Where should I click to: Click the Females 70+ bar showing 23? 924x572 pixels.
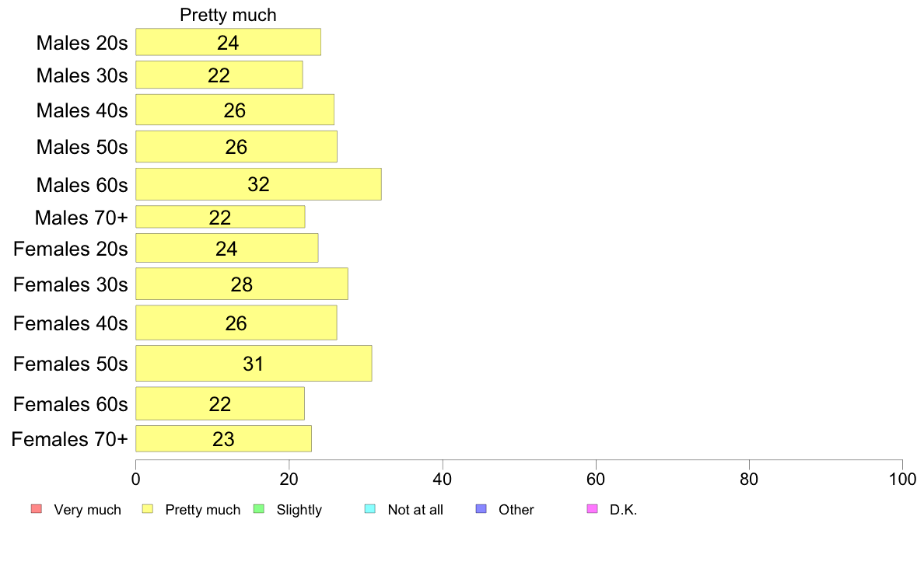tap(224, 439)
